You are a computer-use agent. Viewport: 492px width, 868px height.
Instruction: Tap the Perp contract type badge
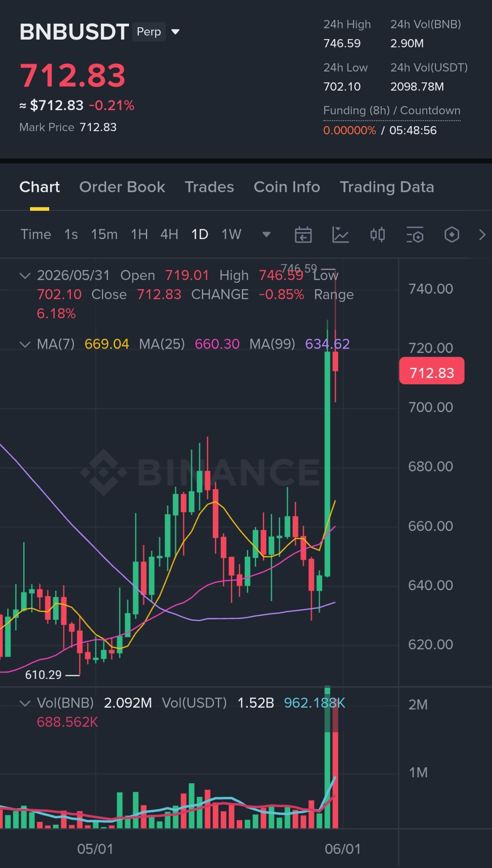[149, 32]
